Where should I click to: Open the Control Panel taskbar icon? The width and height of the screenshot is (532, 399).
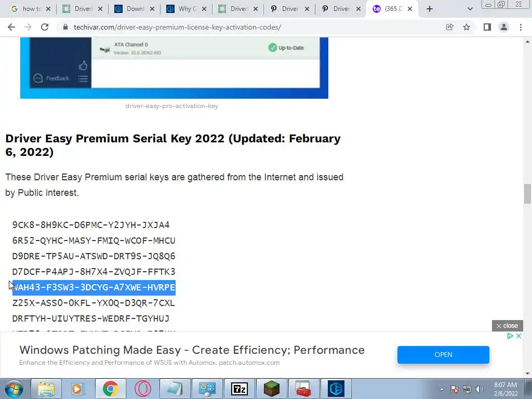tap(207, 389)
